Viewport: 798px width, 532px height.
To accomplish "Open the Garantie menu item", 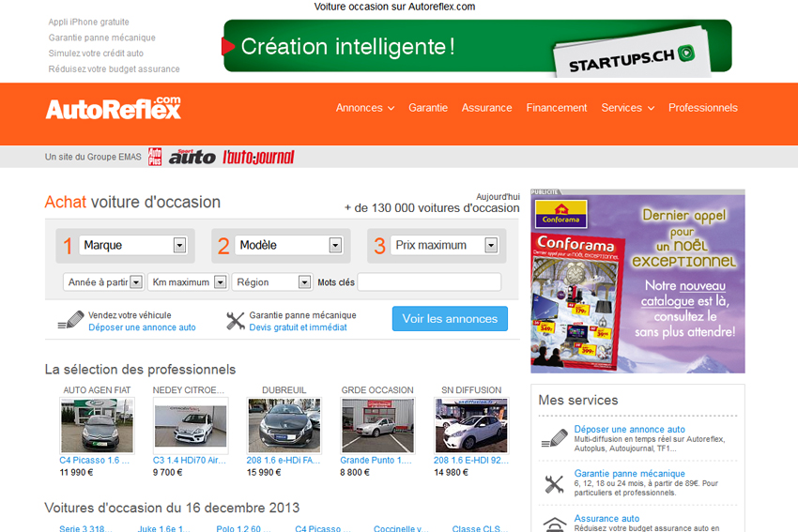I will pos(428,108).
